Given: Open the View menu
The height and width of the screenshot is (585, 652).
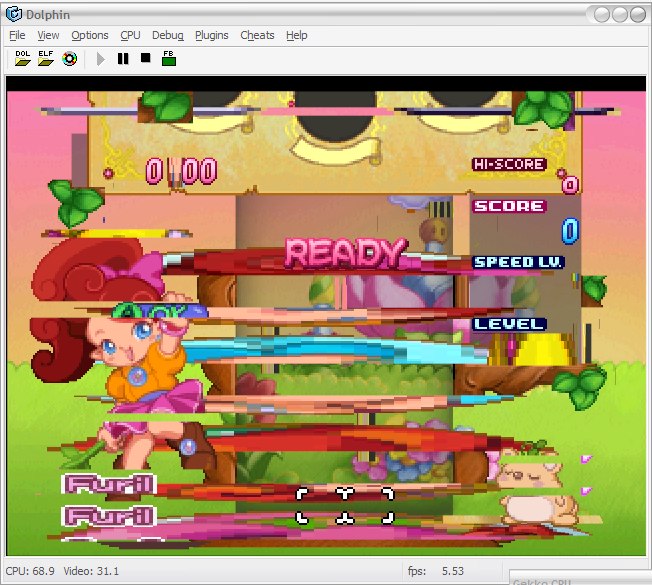Looking at the screenshot, I should click(48, 35).
